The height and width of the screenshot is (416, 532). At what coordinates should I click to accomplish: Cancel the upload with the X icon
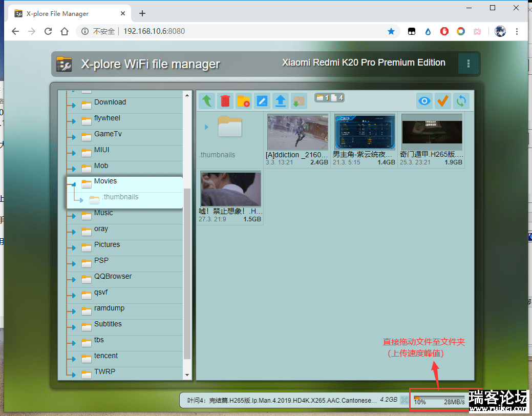click(x=405, y=400)
